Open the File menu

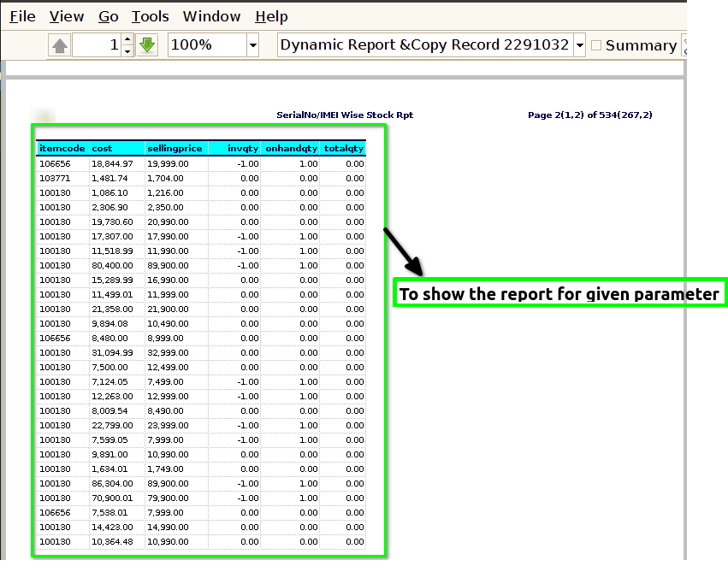point(22,17)
